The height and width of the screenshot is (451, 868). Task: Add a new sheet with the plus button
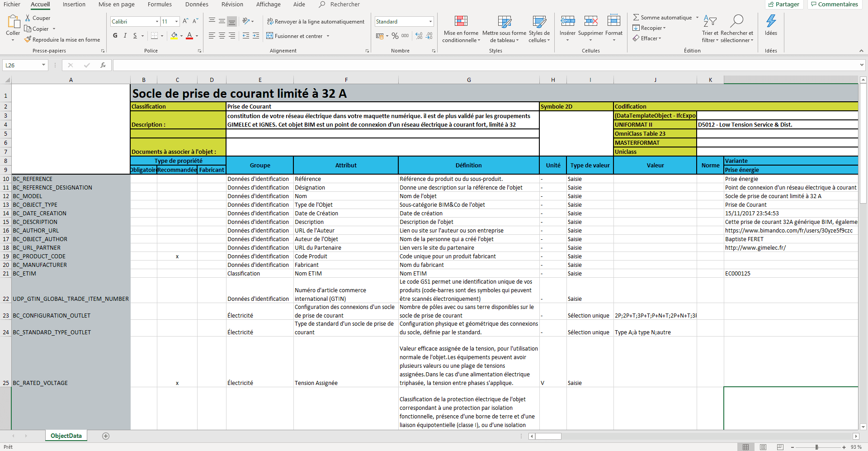[106, 436]
